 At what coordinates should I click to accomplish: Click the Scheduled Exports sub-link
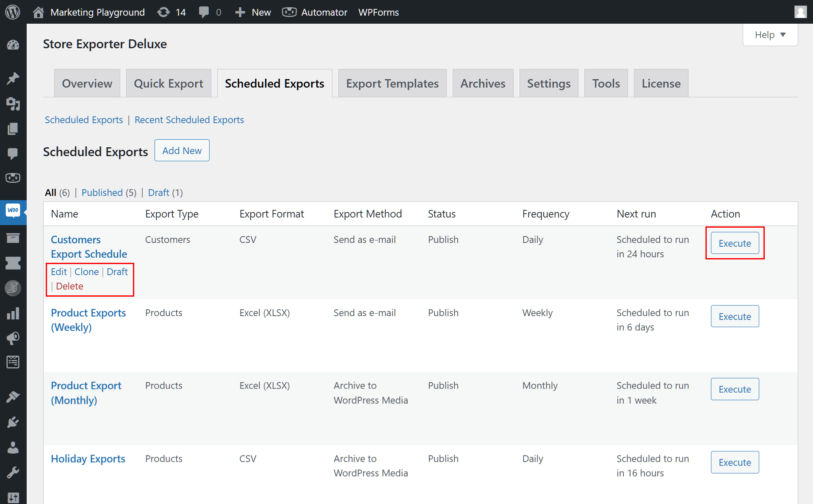point(84,120)
